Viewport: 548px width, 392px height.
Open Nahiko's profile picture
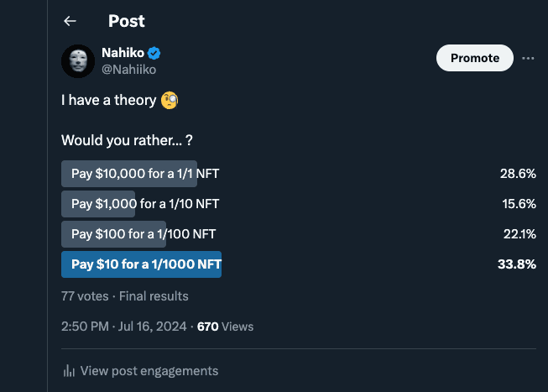click(78, 61)
